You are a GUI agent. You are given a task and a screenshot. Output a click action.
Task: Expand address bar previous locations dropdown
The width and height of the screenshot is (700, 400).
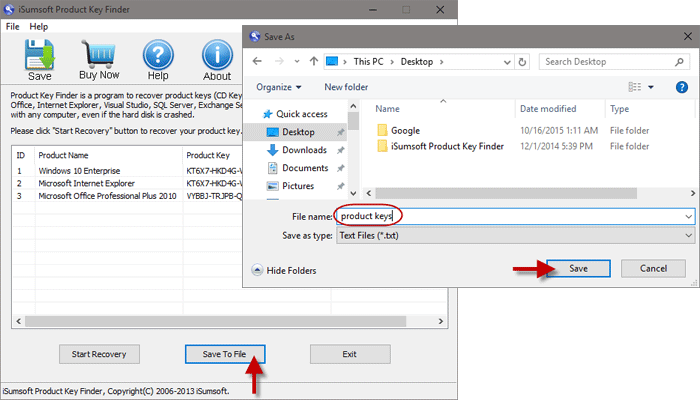click(x=507, y=62)
